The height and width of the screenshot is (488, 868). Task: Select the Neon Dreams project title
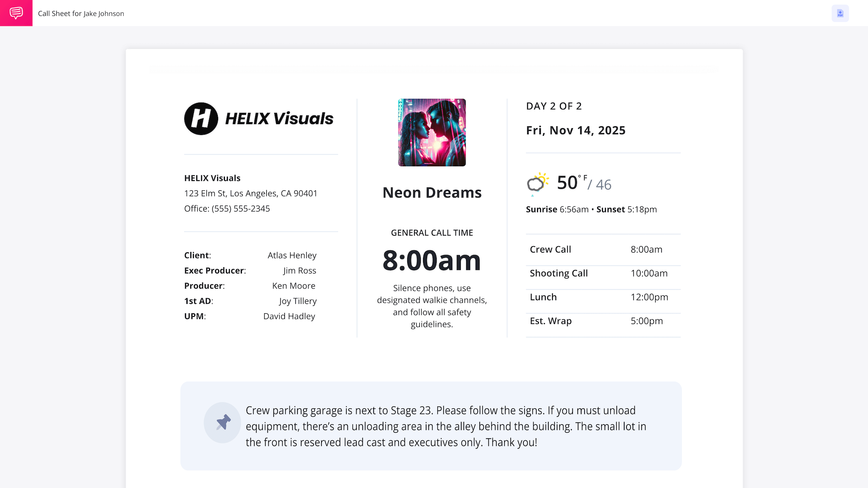432,192
